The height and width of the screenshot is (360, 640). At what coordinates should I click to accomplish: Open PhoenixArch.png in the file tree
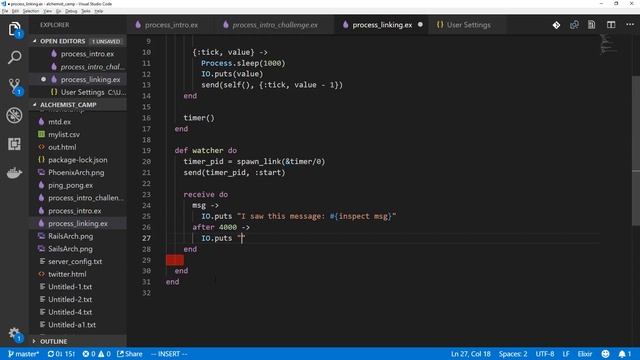click(78, 173)
